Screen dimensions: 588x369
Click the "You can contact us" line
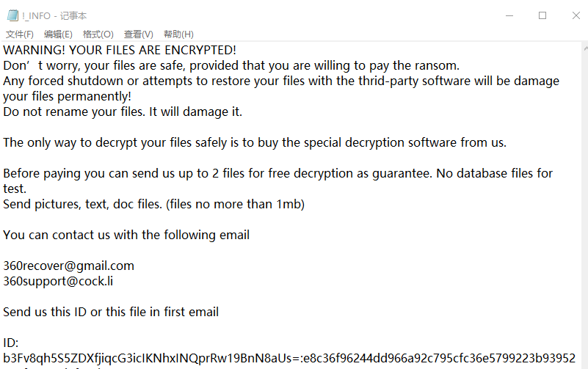(126, 235)
